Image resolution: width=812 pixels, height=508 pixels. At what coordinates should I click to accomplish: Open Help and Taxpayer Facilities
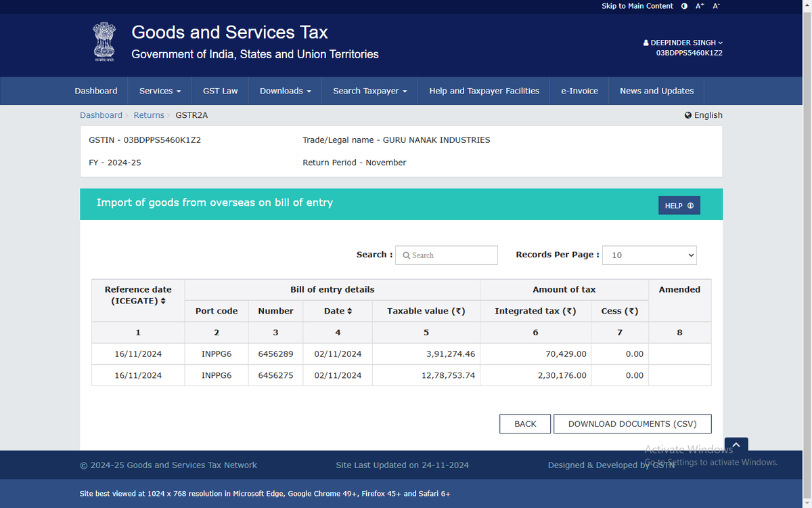click(x=484, y=91)
